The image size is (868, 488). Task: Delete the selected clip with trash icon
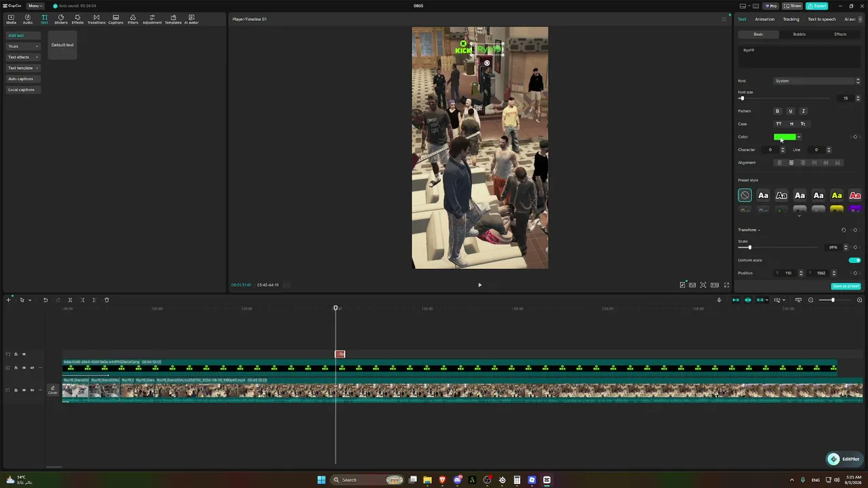(106, 300)
